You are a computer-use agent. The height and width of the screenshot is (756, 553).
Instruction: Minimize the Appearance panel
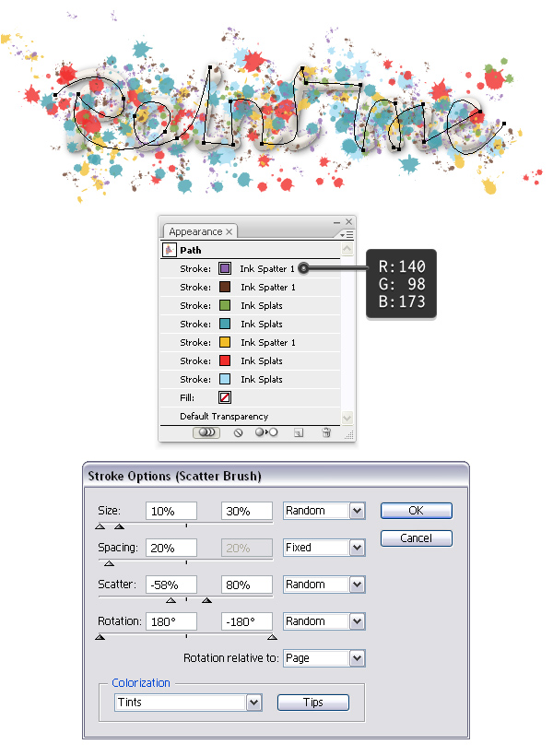(x=336, y=222)
